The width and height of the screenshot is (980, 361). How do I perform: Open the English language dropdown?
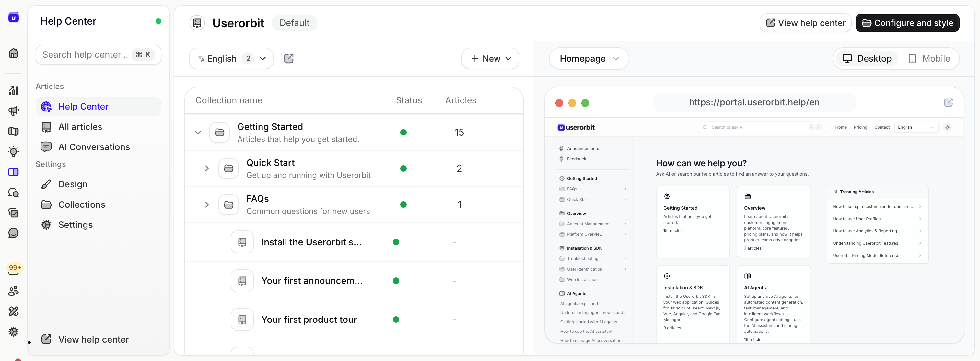click(x=231, y=59)
